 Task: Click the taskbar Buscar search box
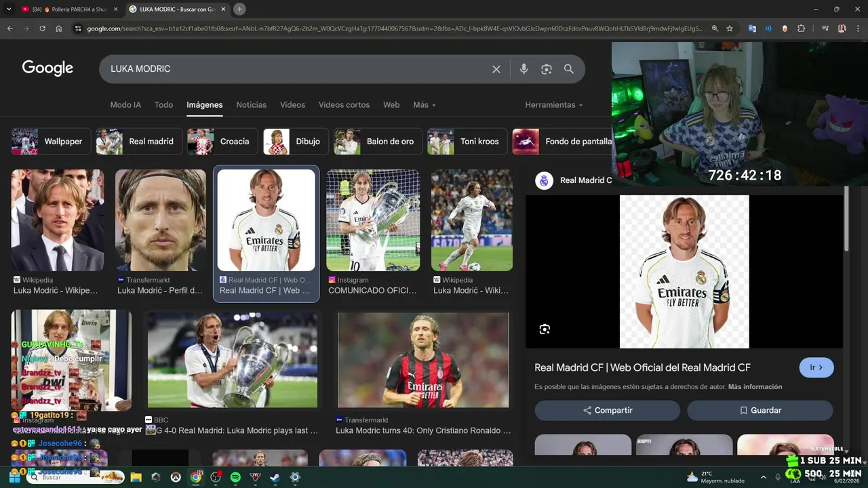(x=75, y=477)
